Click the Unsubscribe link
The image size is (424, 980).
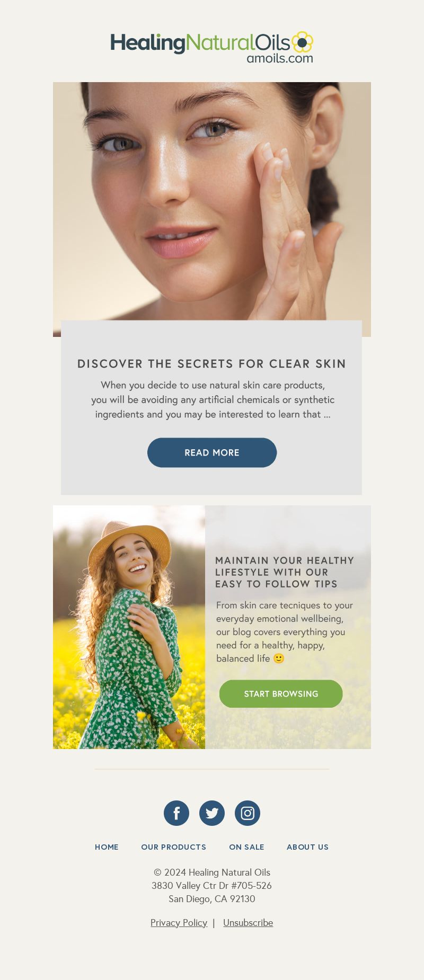coord(248,923)
